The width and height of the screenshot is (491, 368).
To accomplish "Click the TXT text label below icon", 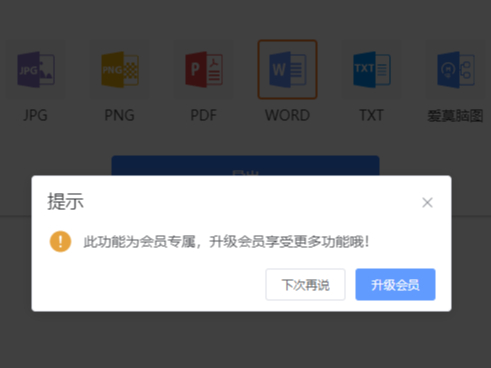I will click(371, 115).
